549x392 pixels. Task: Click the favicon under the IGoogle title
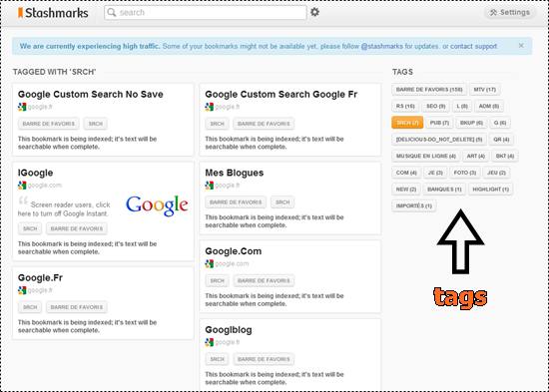coord(22,186)
